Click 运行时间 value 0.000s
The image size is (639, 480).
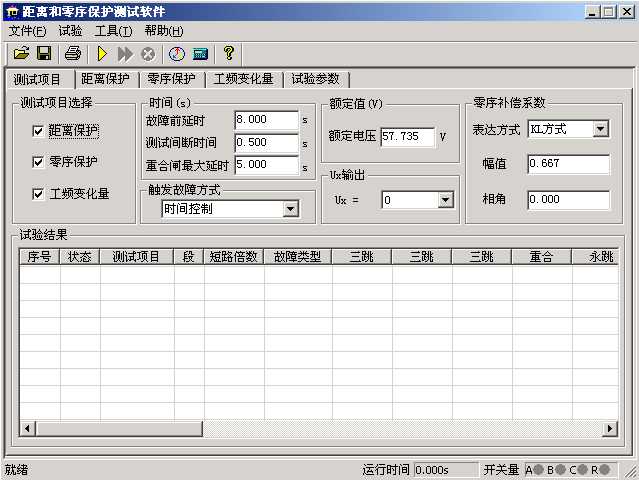click(446, 470)
